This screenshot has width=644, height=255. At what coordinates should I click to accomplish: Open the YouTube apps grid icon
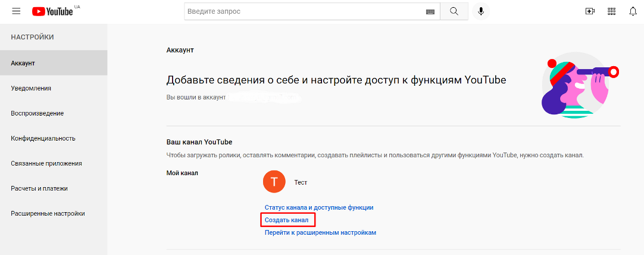[x=611, y=11]
